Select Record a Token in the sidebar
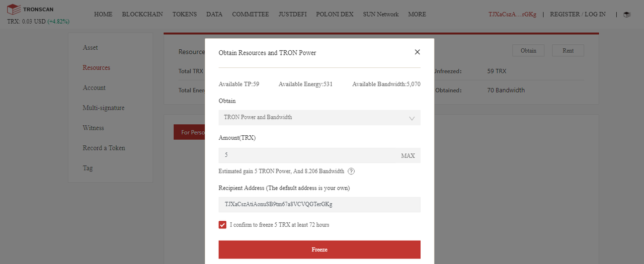The height and width of the screenshot is (264, 644). 104,148
